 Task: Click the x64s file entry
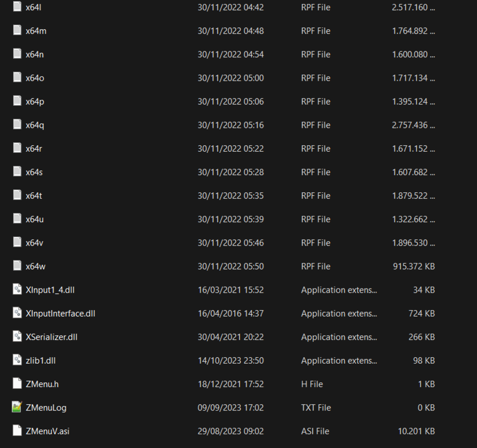click(224, 172)
